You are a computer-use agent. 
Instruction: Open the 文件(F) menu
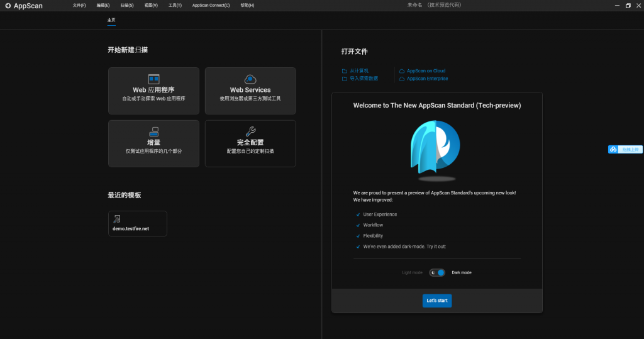[x=79, y=5]
